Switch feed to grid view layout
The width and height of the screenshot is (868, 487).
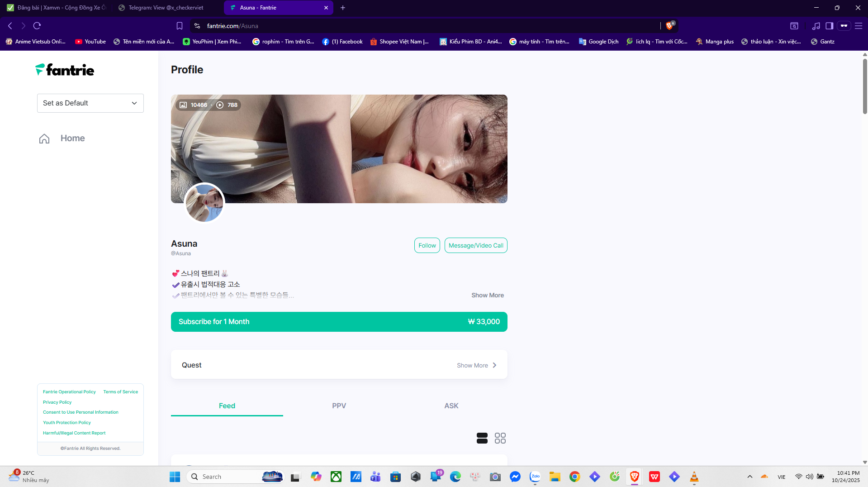coord(500,438)
